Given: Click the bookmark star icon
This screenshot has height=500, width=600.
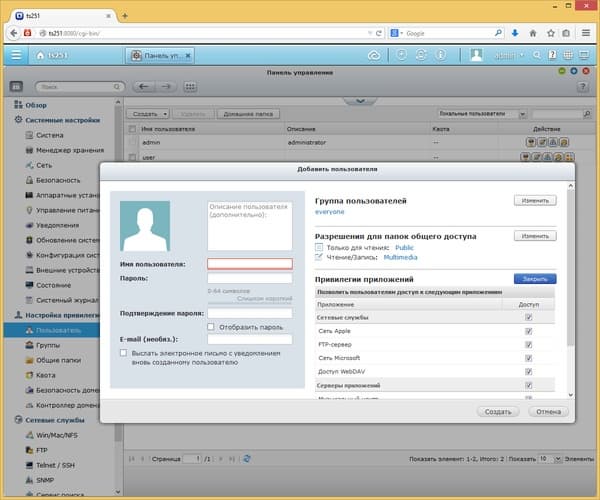Looking at the screenshot, I should tap(551, 33).
